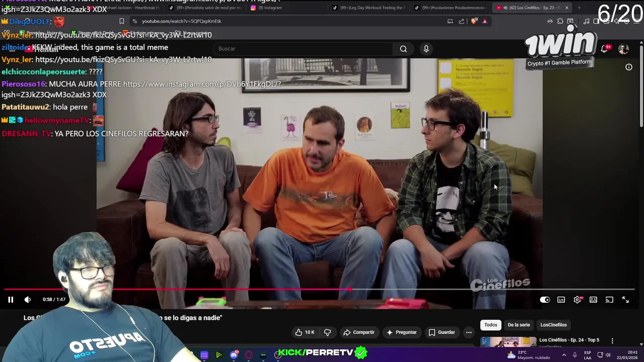
Task: Expand the hidden system tray icons chevron
Action: pos(564,355)
